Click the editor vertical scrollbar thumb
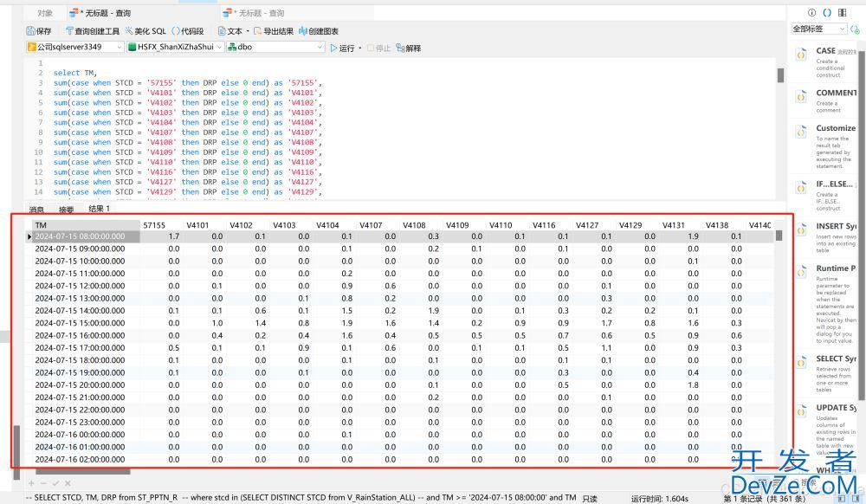Viewport: 866px width, 504px height. click(780, 75)
